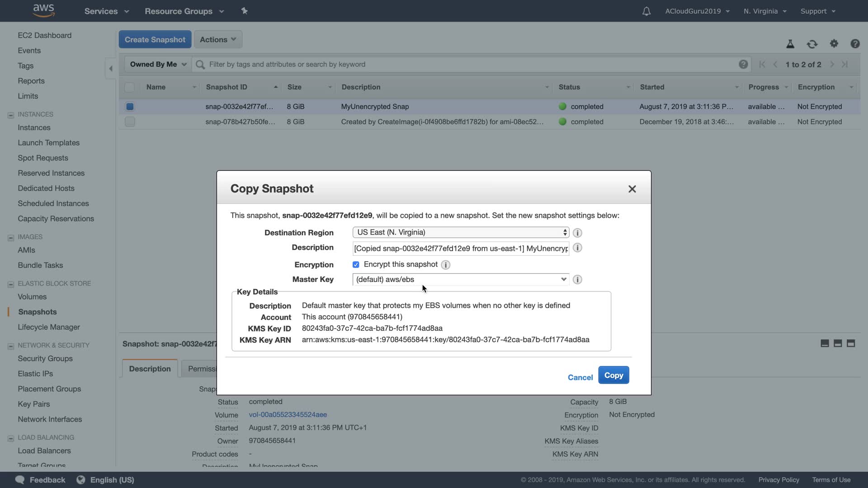Uncheck Encrypt this snapshot checkbox
This screenshot has width=868, height=488.
[356, 265]
